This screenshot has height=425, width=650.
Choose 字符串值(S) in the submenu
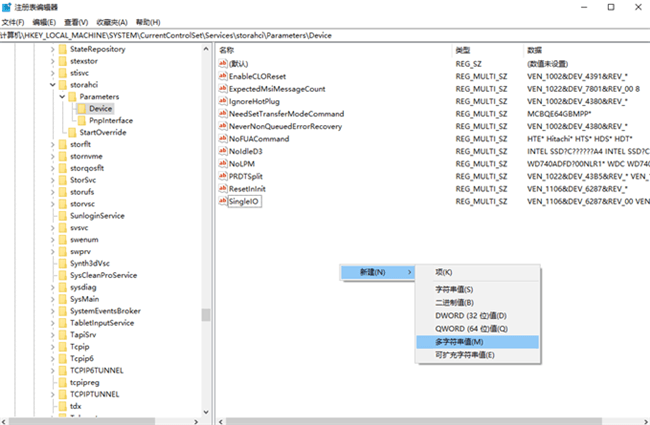click(478, 289)
